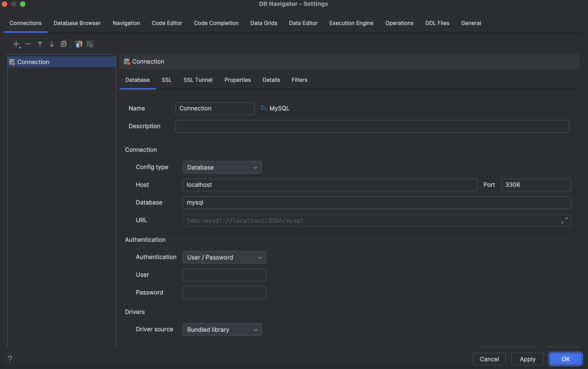Click the paste connection from clipboard icon
The height and width of the screenshot is (369, 588).
click(x=90, y=44)
